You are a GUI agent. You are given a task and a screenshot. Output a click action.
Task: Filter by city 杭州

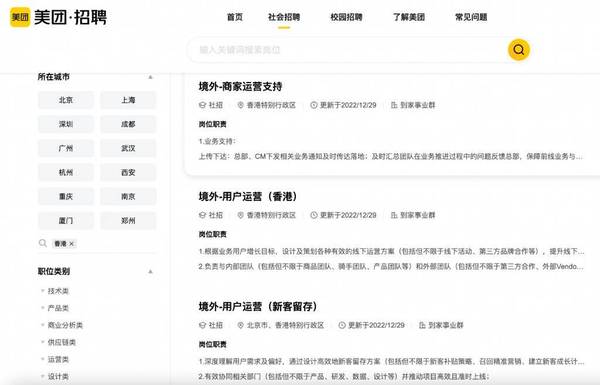point(65,172)
